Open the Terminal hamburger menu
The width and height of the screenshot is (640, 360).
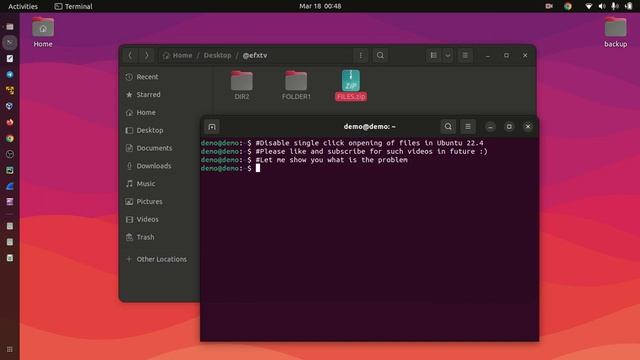468,127
